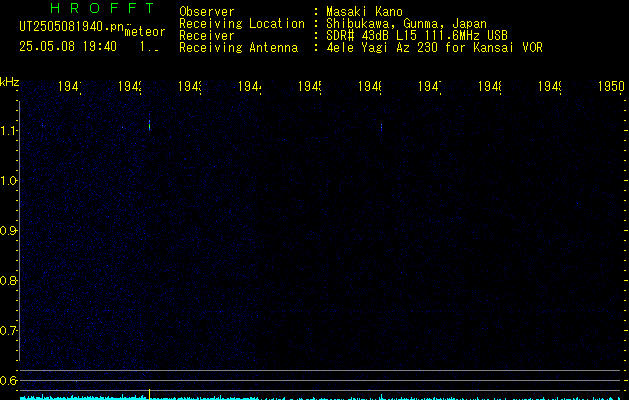Click the Receiving Location label

pos(242,24)
